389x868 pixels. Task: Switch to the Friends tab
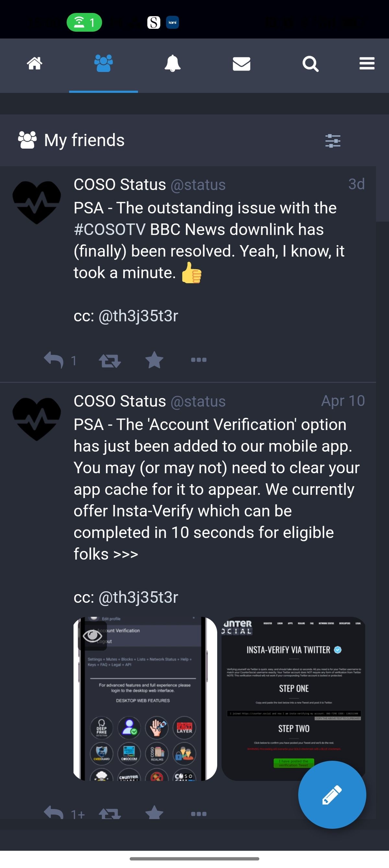pos(104,64)
